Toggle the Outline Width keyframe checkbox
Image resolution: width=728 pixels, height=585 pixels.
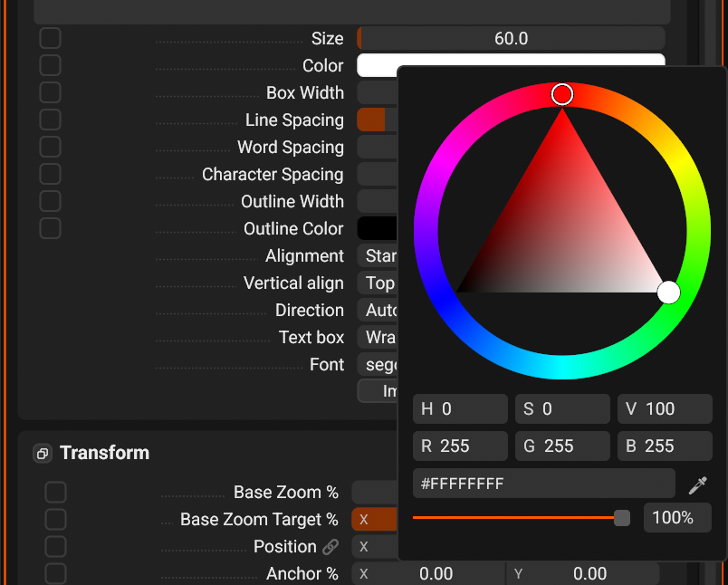point(50,201)
